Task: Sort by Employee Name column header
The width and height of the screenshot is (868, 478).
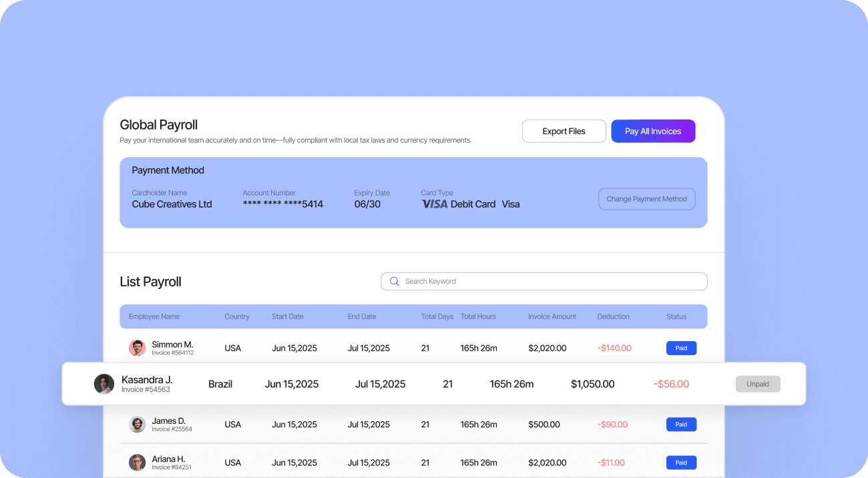Action: pos(154,316)
